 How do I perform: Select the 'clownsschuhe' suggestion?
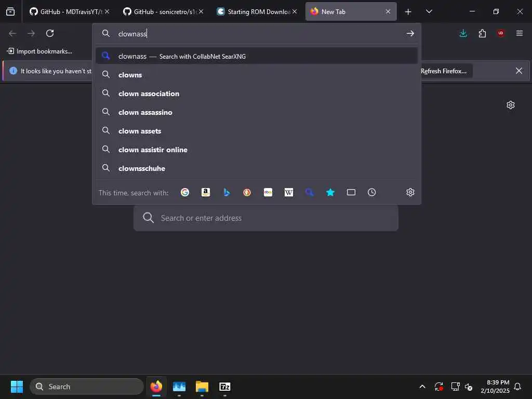click(257, 168)
